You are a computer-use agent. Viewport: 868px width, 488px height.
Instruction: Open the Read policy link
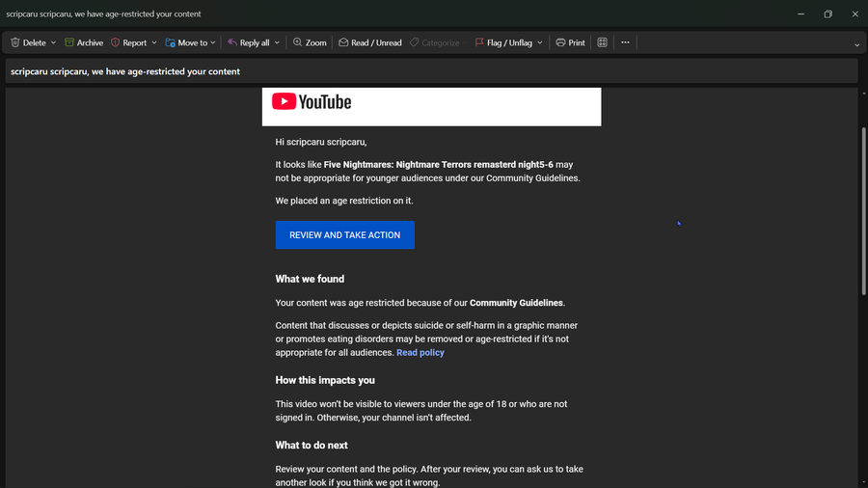pos(420,353)
